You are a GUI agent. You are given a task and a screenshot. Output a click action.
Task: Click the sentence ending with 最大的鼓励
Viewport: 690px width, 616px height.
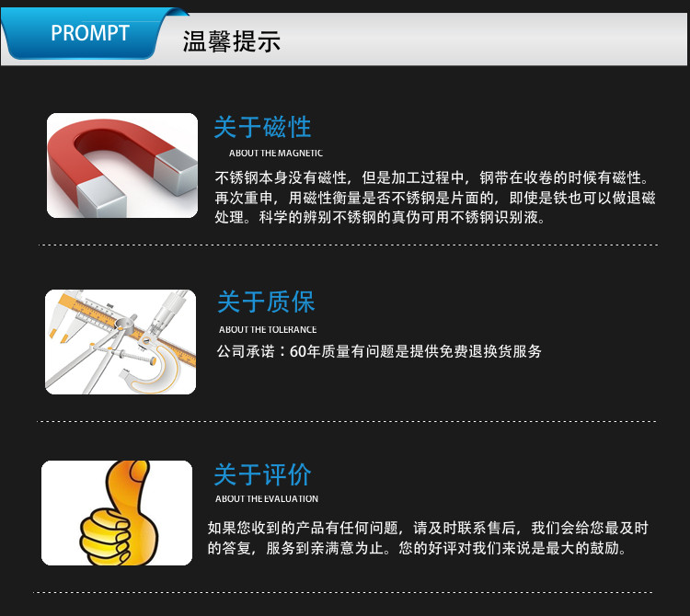click(x=512, y=548)
